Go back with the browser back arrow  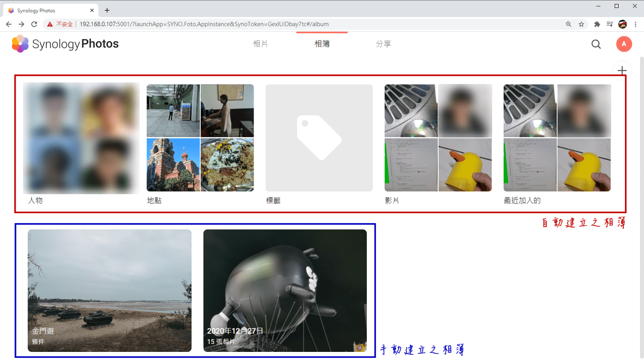[9, 24]
